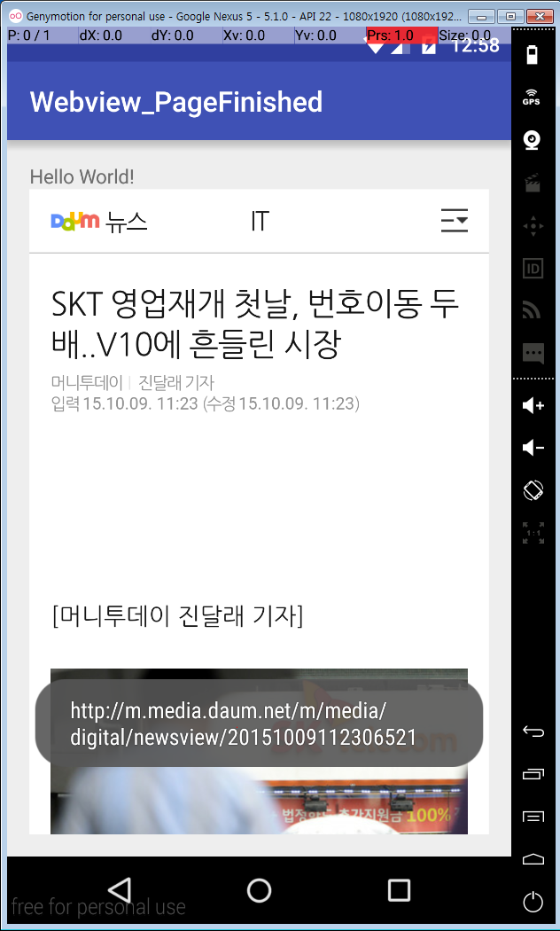Viewport: 560px width, 931px height.
Task: Click the sidebar back arrow button
Action: click(533, 731)
